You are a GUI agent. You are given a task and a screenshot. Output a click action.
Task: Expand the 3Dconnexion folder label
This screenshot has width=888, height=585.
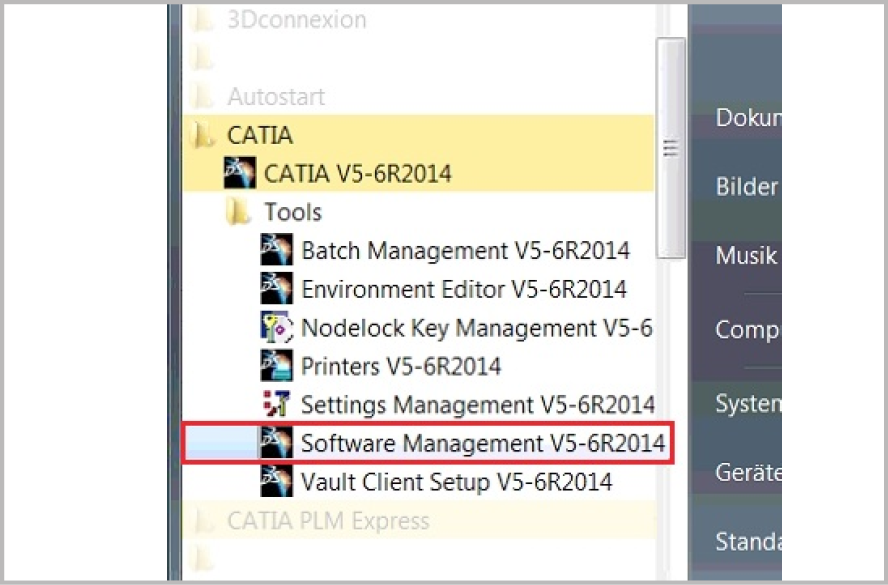coord(297,19)
